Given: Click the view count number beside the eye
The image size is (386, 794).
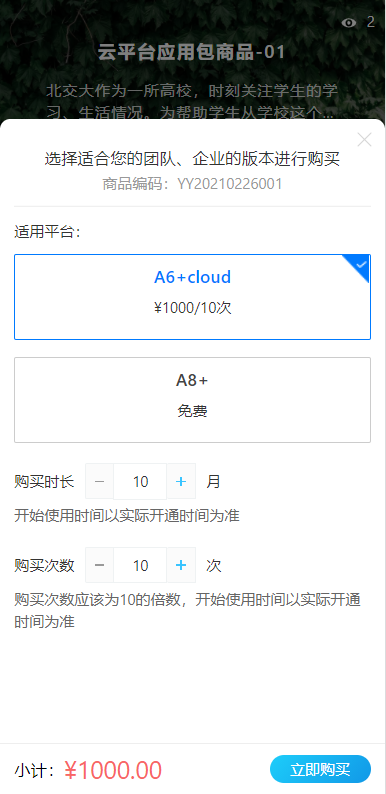Looking at the screenshot, I should pos(371,22).
